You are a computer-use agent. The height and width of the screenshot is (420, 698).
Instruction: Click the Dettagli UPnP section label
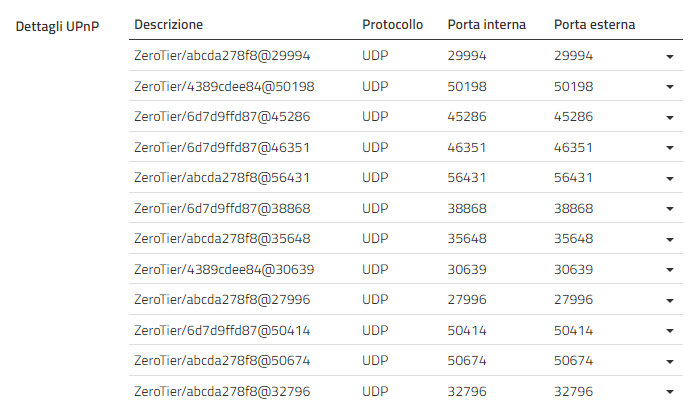[57, 27]
